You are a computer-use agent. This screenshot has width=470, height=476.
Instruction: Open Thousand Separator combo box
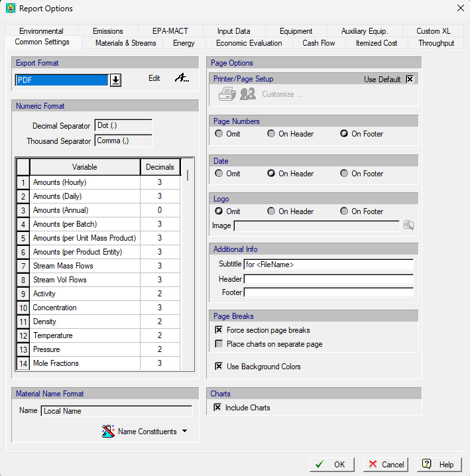coord(123,141)
